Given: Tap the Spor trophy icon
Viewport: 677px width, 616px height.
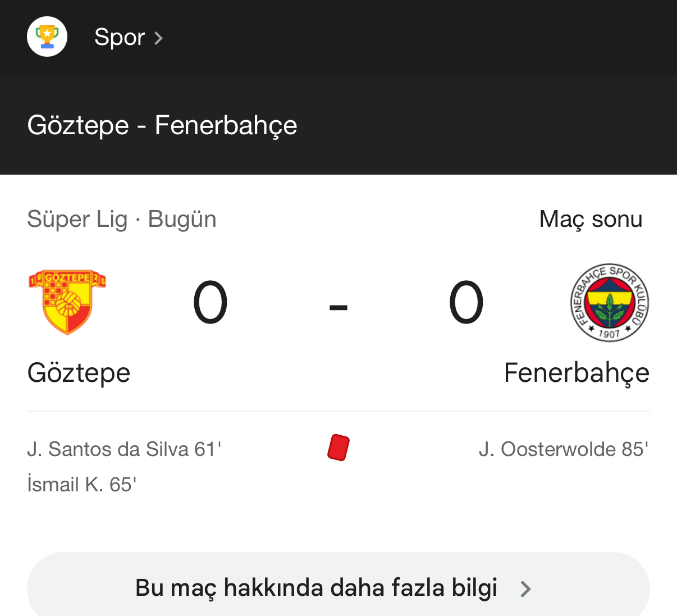Looking at the screenshot, I should click(47, 37).
